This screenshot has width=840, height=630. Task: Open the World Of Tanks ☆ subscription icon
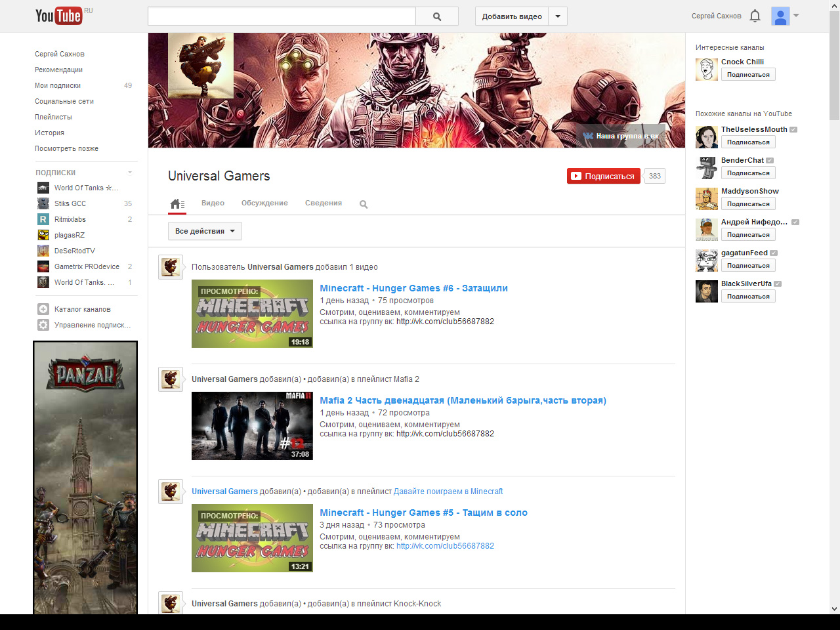click(43, 188)
